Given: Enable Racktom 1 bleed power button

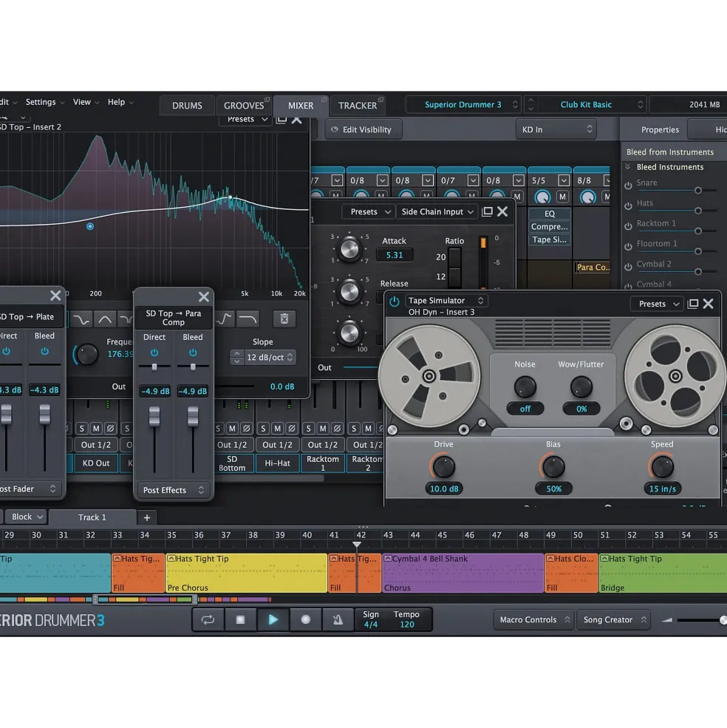Looking at the screenshot, I should 628,226.
